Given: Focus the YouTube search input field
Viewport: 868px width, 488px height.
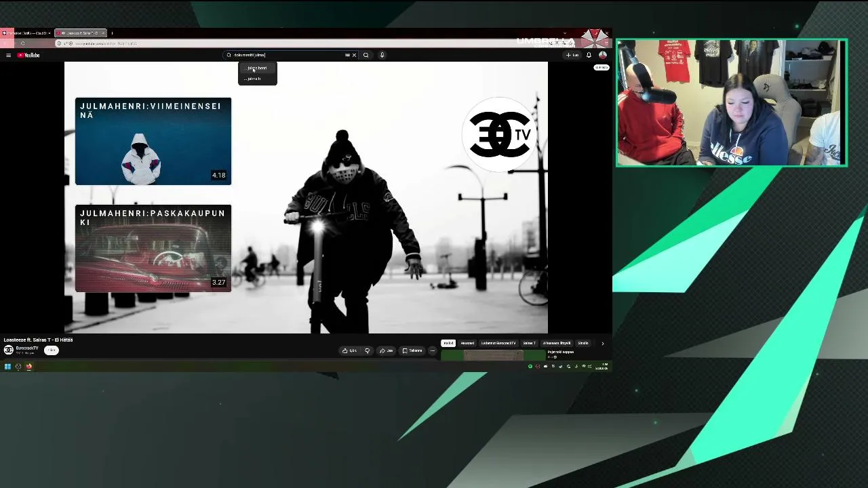Looking at the screenshot, I should tap(292, 55).
